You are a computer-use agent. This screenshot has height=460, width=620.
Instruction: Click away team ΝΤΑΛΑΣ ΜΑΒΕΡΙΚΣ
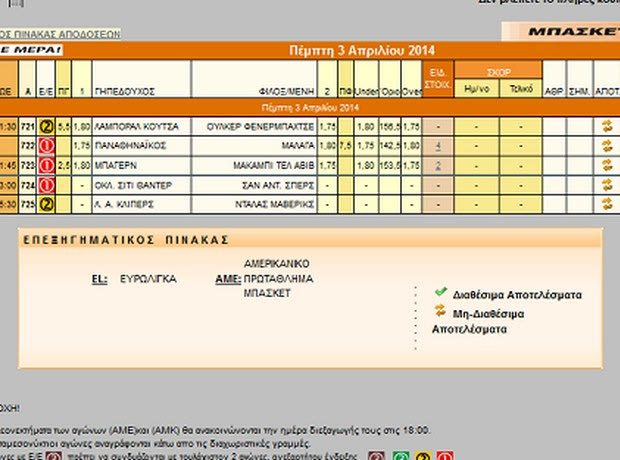(x=275, y=204)
